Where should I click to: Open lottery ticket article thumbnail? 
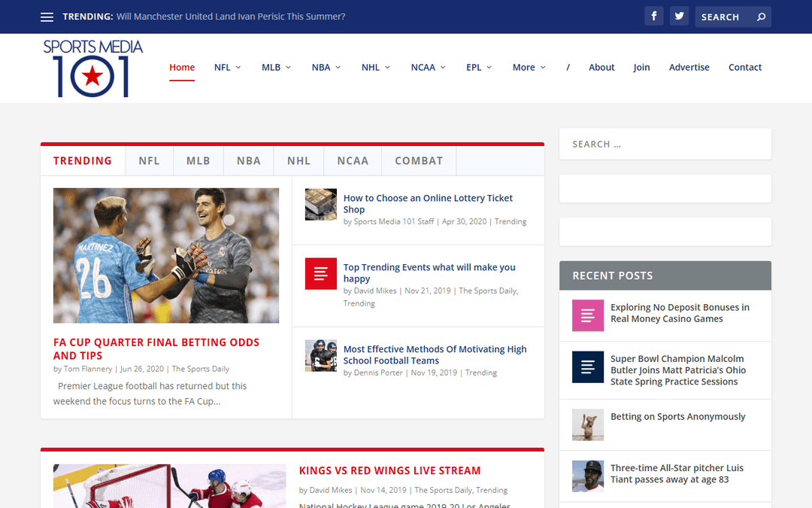point(320,204)
